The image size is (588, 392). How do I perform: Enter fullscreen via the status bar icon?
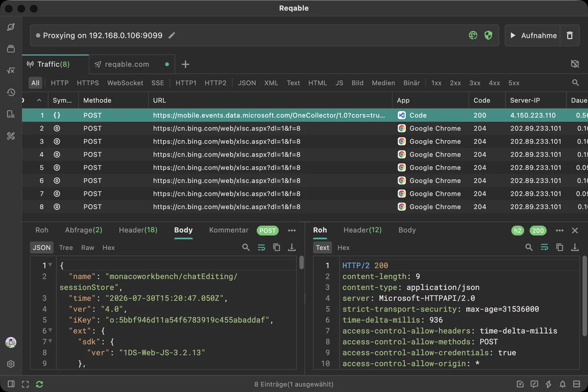coord(25,384)
